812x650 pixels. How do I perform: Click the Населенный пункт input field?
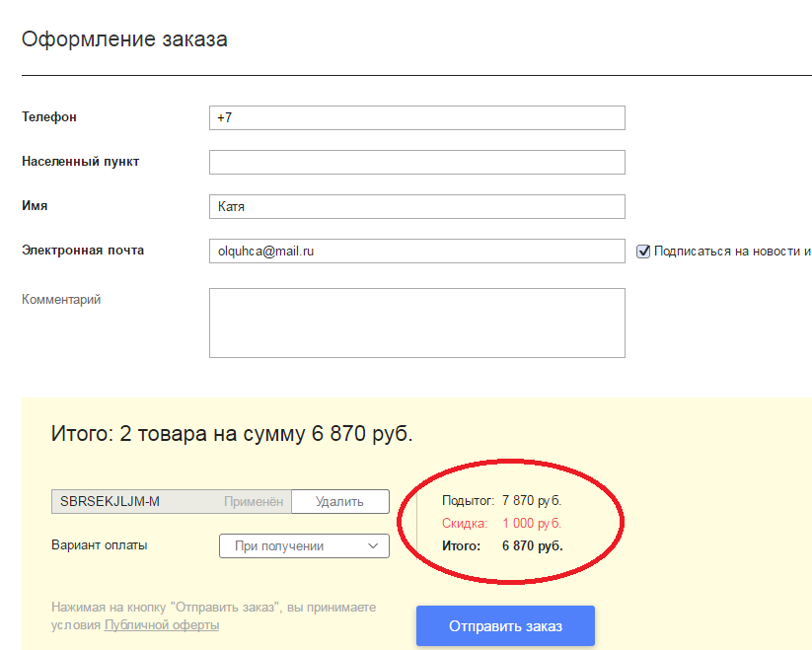coord(417,162)
